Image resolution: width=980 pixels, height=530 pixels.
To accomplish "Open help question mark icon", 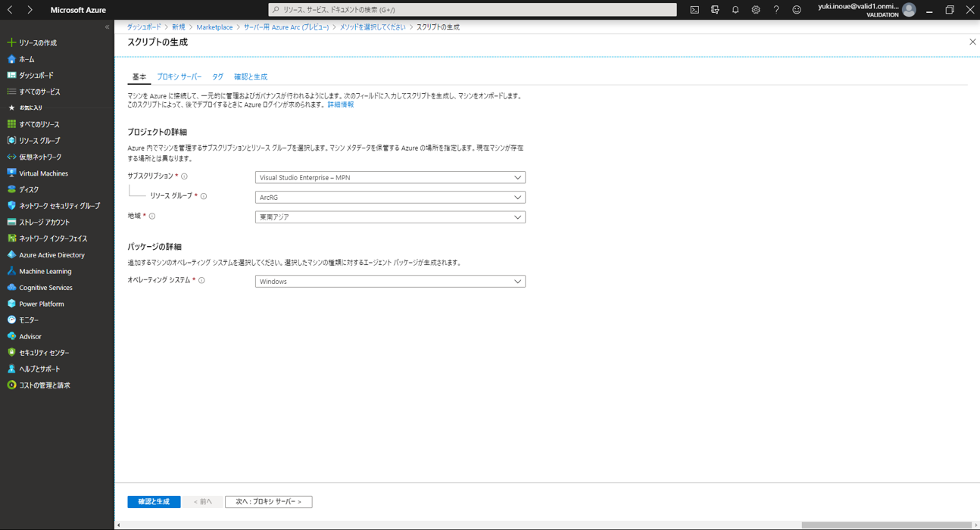I will point(776,10).
